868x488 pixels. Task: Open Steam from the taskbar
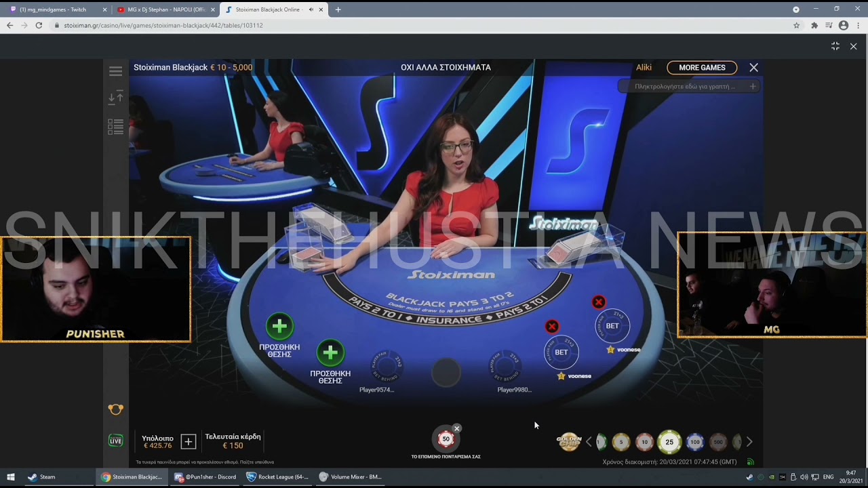click(x=41, y=477)
